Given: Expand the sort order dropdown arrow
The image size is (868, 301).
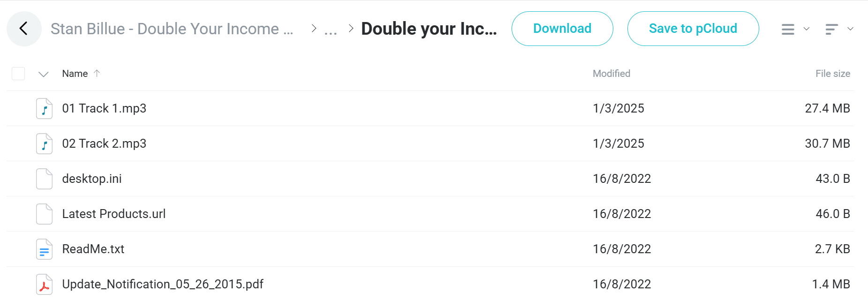Looking at the screenshot, I should click(x=850, y=29).
